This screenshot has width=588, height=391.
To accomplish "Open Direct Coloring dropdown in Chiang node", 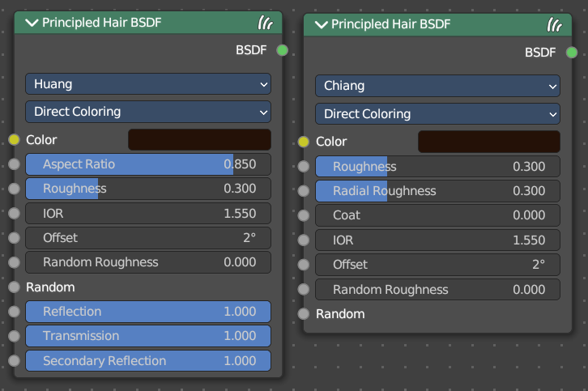I will point(437,114).
